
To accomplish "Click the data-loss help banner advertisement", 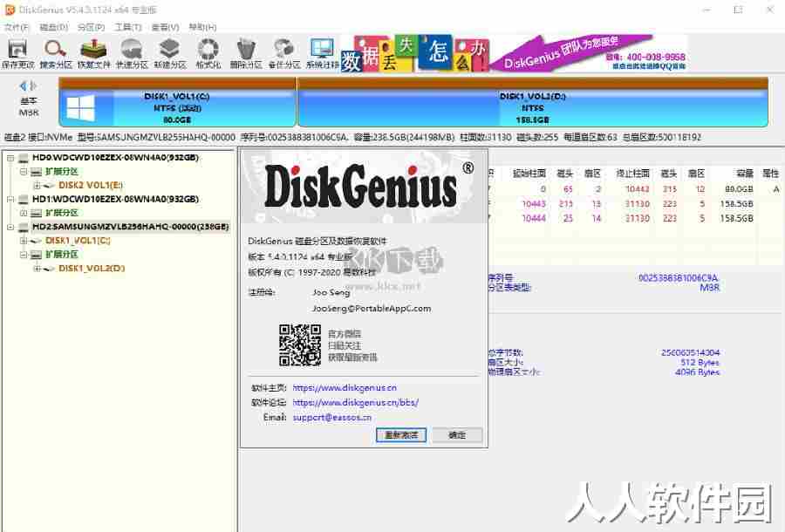I will (x=514, y=53).
